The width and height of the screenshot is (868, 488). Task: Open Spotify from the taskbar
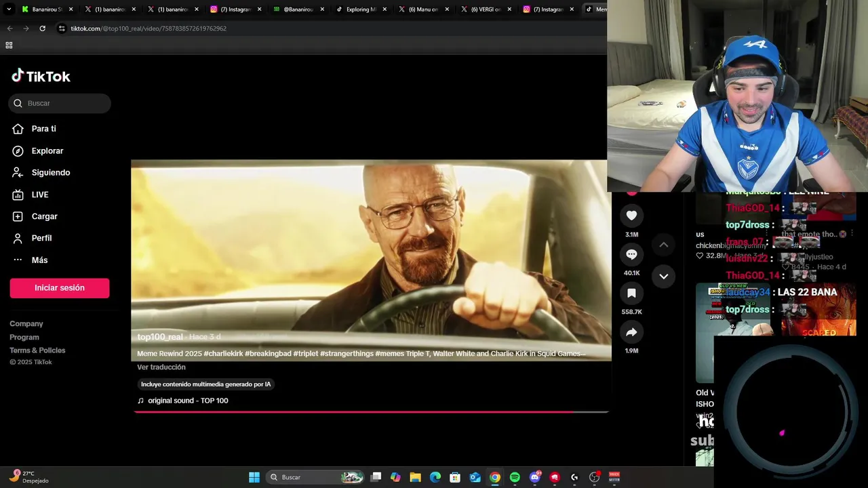pos(515,477)
